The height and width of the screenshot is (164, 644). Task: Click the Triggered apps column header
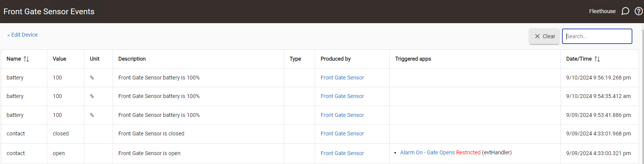click(x=413, y=59)
